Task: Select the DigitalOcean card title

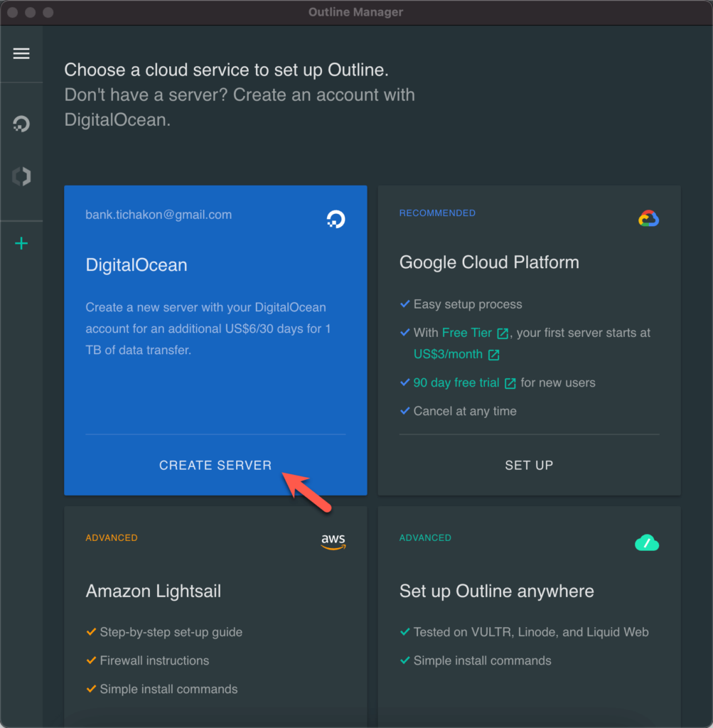Action: (136, 264)
